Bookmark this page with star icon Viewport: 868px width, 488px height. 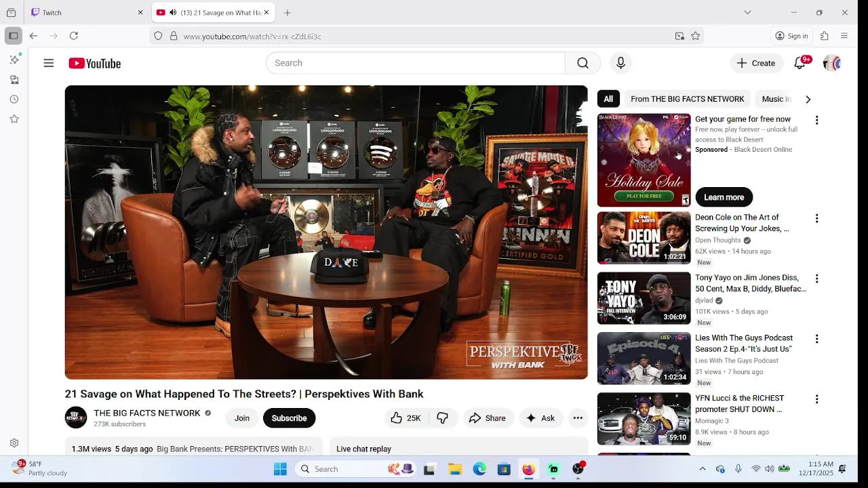coord(696,36)
